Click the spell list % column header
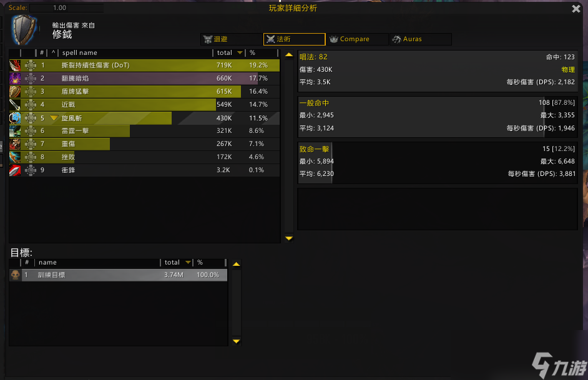The height and width of the screenshot is (380, 588). coord(252,53)
